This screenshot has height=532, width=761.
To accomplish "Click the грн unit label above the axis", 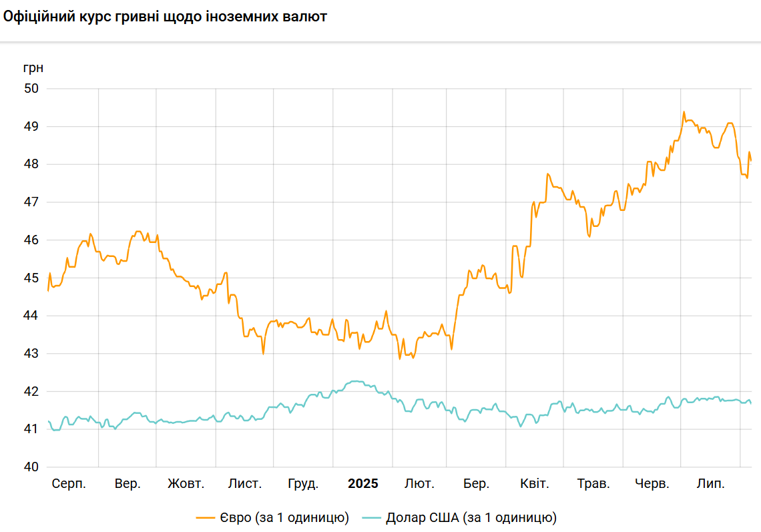I will click(x=33, y=68).
